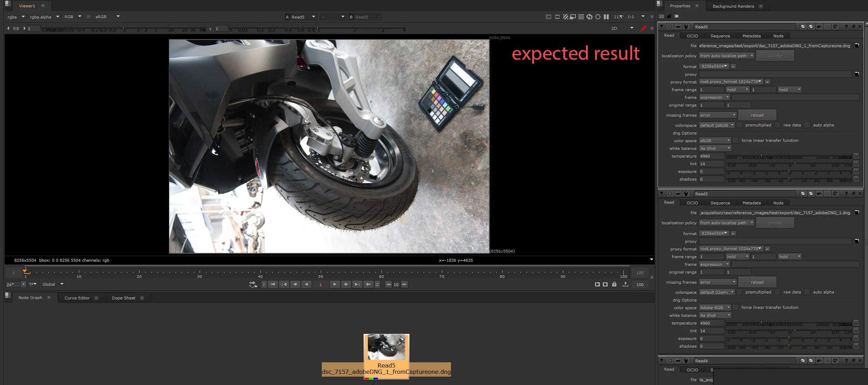Open the Read3 color space Adobe RGB dropdown
Viewport: 868px width, 385px height.
[715, 308]
